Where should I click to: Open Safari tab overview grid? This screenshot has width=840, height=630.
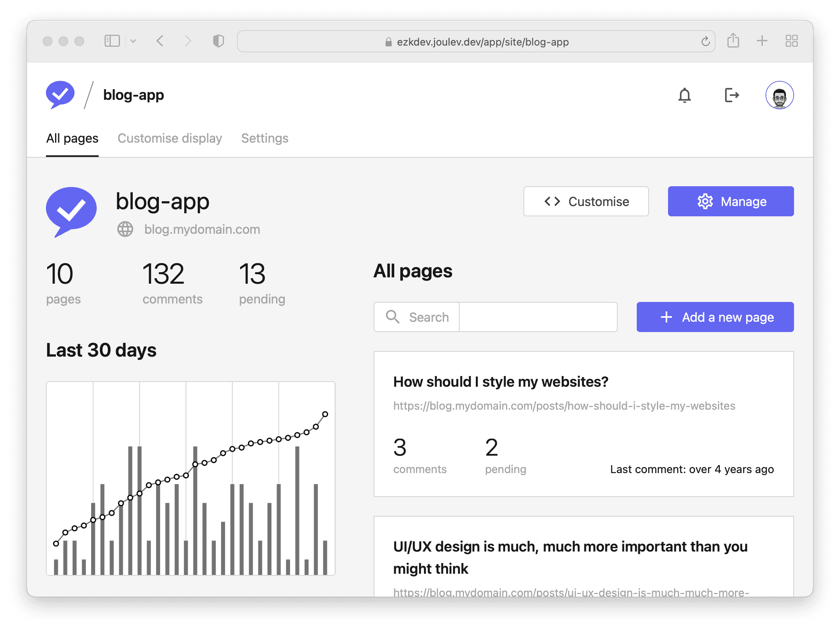click(791, 40)
